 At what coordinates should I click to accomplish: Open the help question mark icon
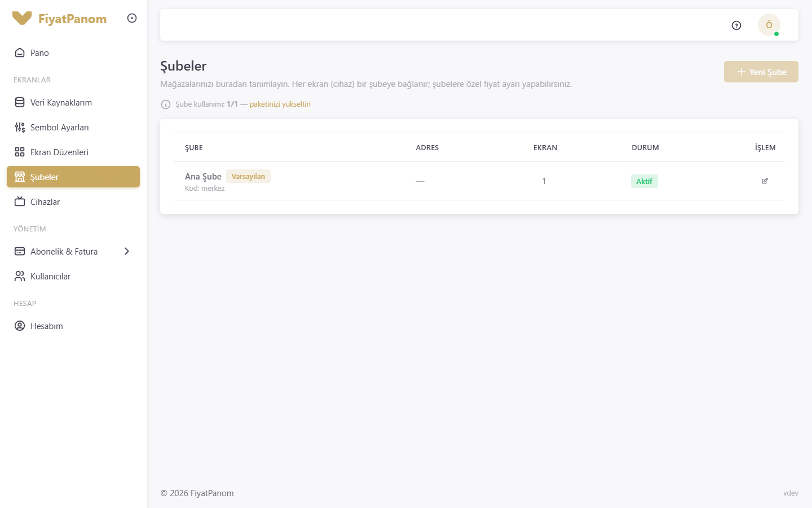click(736, 25)
